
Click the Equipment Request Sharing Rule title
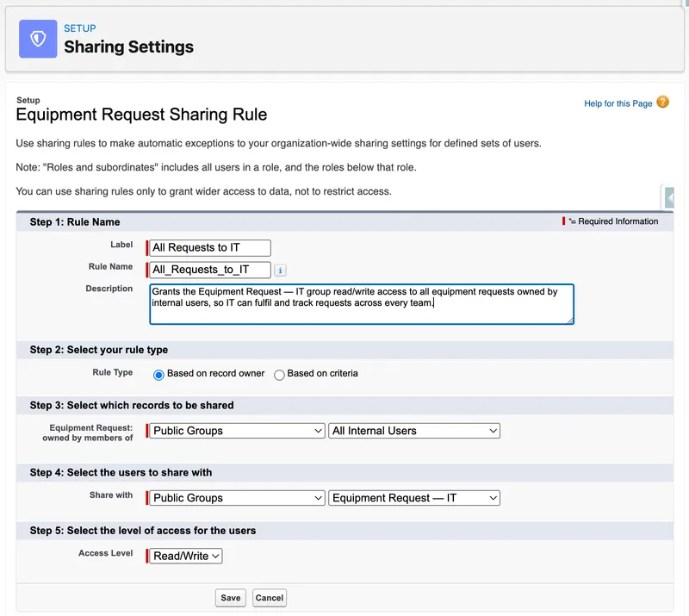coord(141,115)
